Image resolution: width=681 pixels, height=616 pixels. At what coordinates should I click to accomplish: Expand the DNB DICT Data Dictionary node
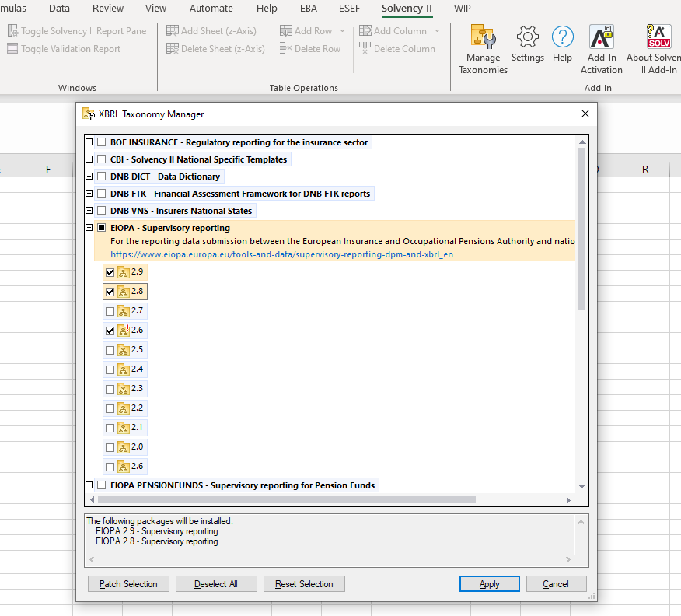pyautogui.click(x=89, y=177)
